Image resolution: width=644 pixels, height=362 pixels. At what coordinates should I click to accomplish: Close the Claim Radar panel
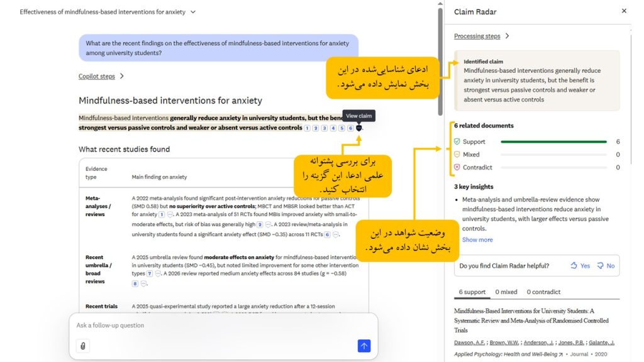[624, 11]
